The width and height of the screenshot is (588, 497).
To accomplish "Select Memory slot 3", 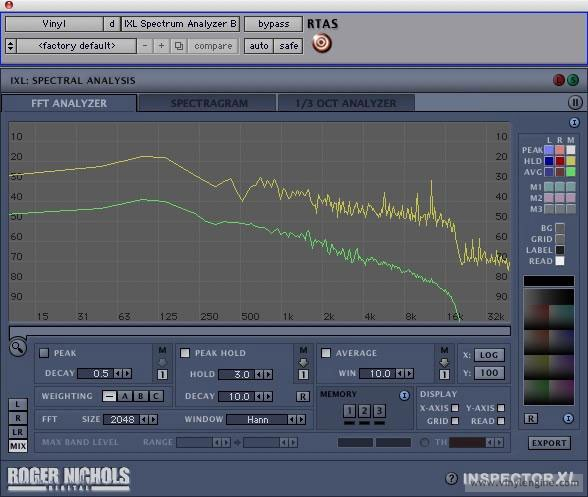I will point(379,411).
